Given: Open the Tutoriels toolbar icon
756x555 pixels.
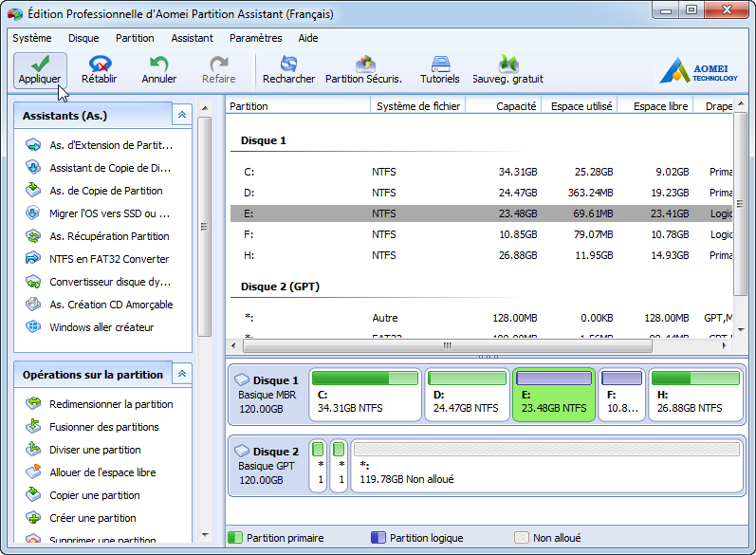Looking at the screenshot, I should coord(440,64).
